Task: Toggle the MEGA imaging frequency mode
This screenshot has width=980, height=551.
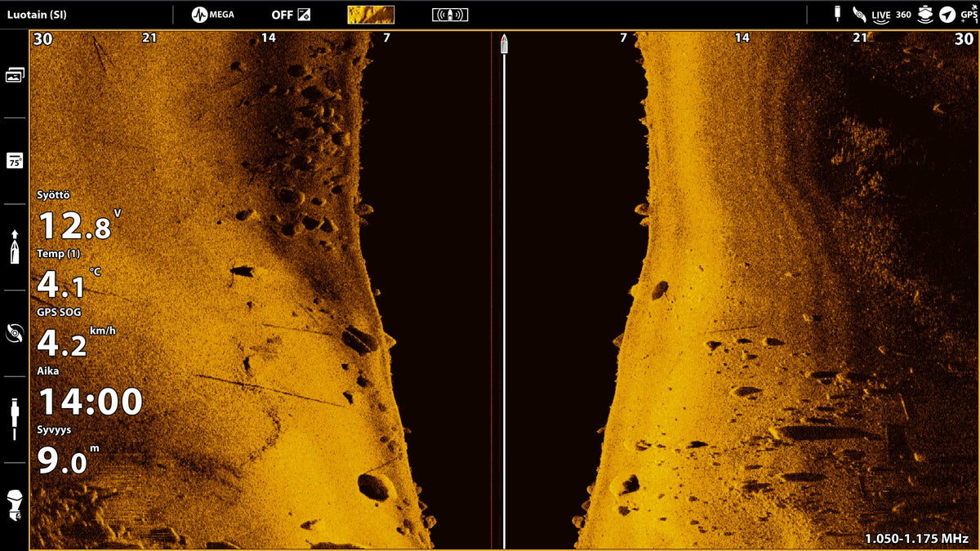Action: 213,15
